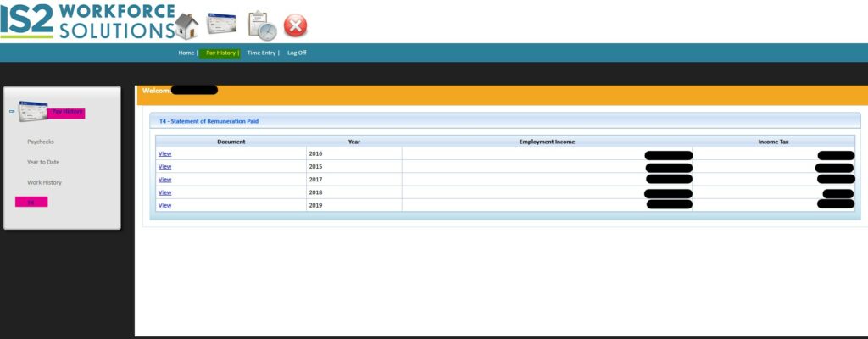Open Paychecks in the sidebar
This screenshot has height=339, width=868.
point(41,142)
